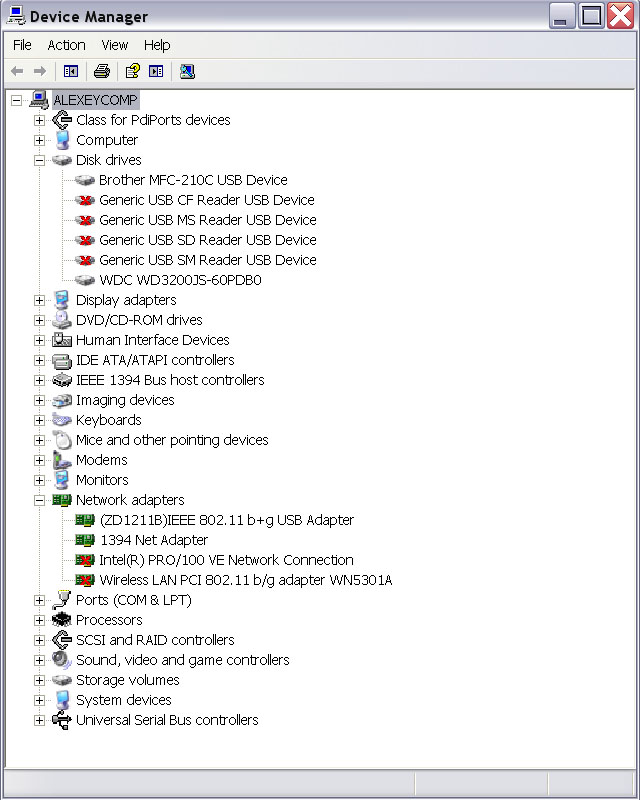Select the Modems label
640x800 pixels.
pos(102,460)
